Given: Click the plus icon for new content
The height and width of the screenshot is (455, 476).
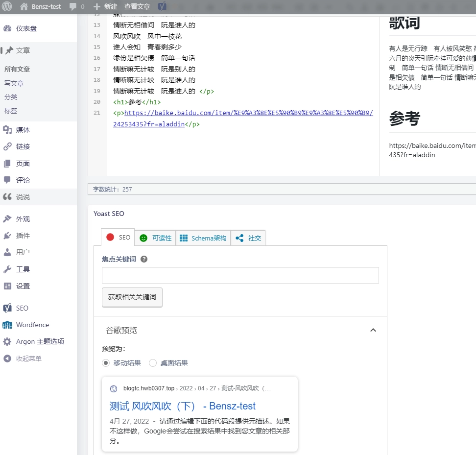Looking at the screenshot, I should 96,6.
